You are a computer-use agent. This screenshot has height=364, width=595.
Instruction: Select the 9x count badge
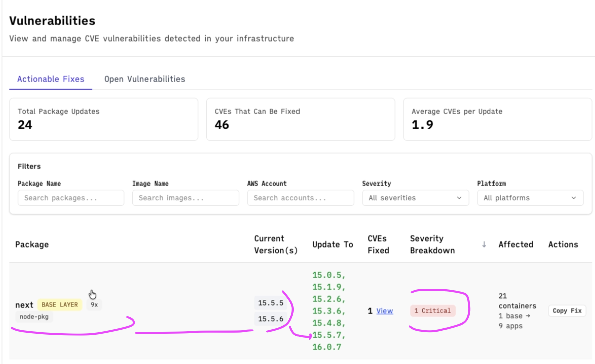94,305
